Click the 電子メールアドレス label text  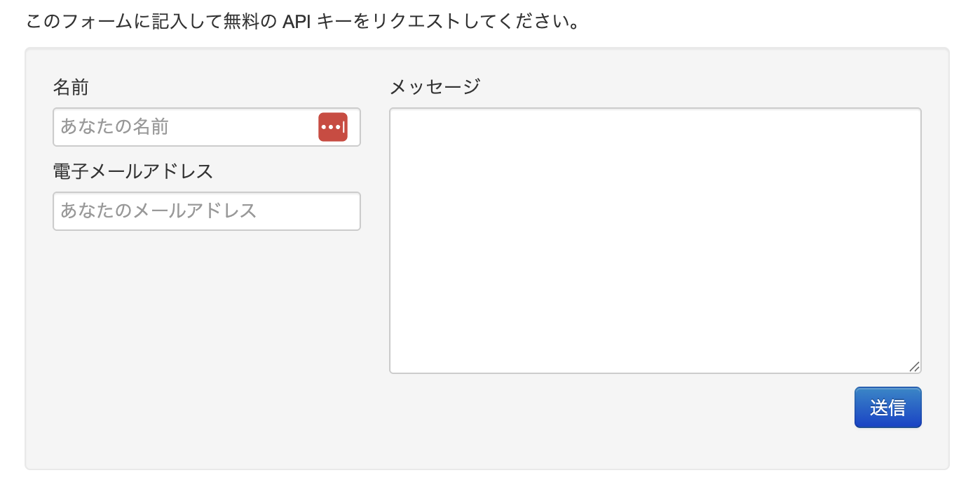point(133,171)
